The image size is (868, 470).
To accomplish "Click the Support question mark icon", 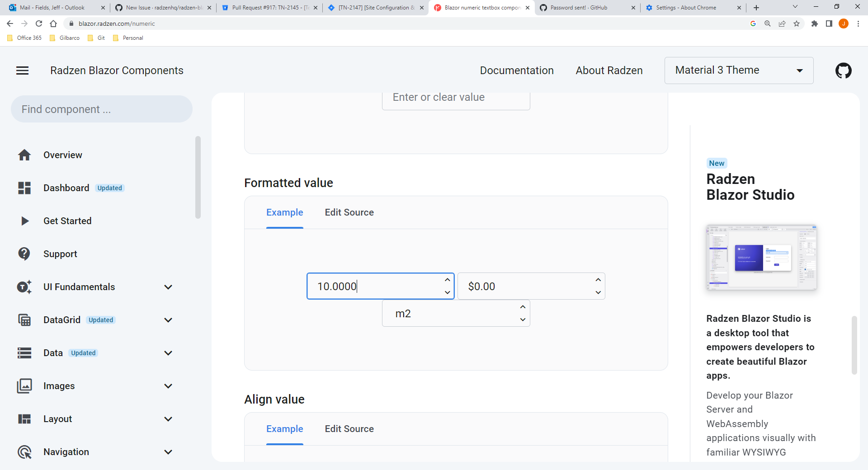I will pyautogui.click(x=24, y=254).
